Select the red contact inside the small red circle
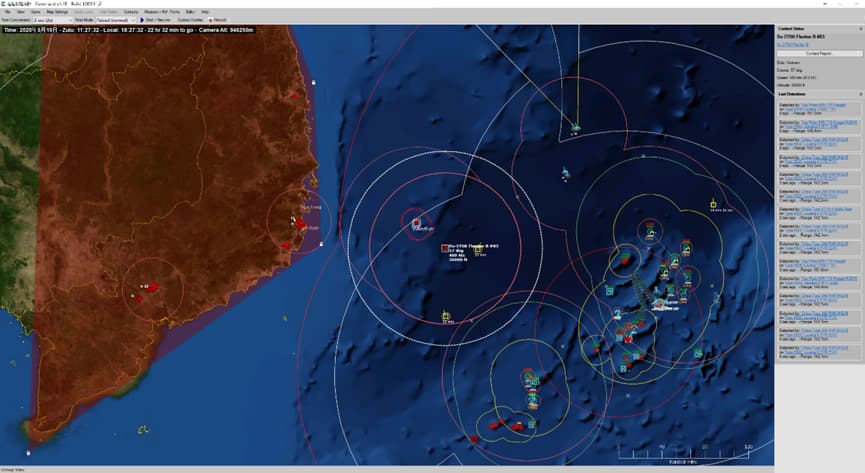865x473 pixels. pyautogui.click(x=417, y=222)
